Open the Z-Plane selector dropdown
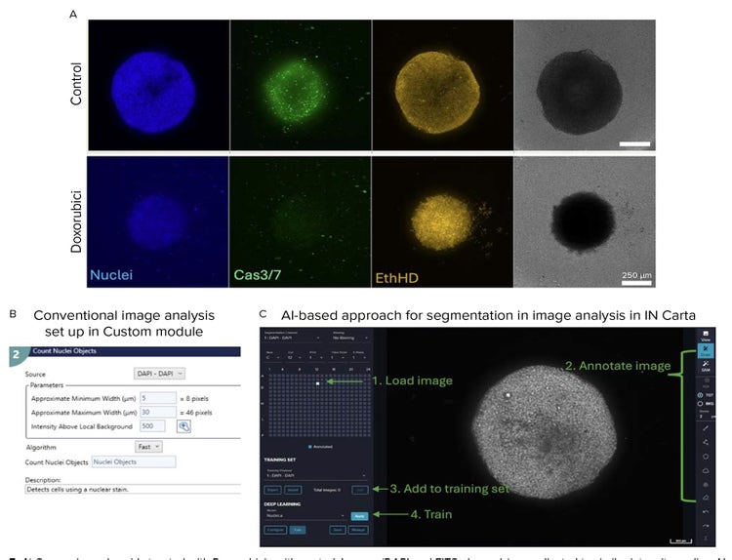Image resolution: width=732 pixels, height=560 pixels. coord(360,357)
